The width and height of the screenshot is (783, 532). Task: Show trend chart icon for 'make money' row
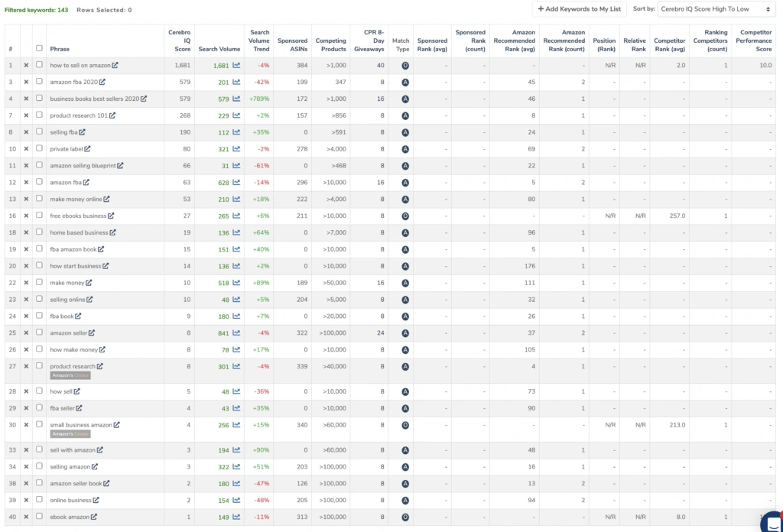pos(236,283)
